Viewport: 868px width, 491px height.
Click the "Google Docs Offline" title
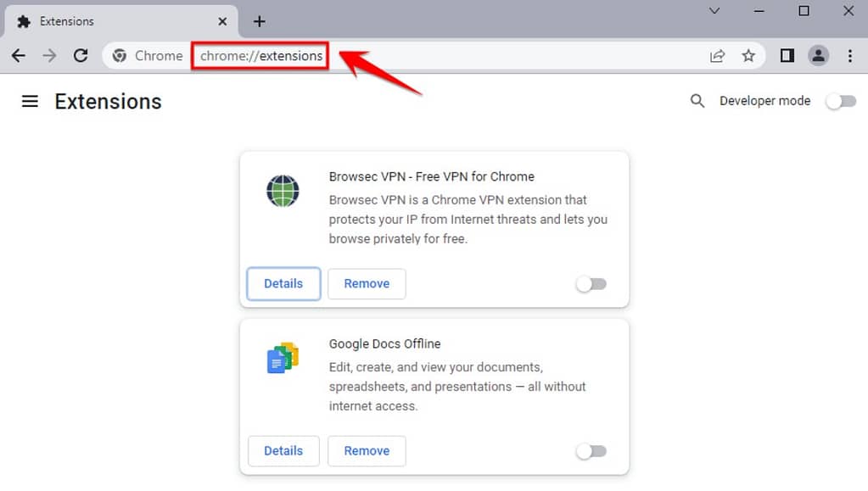click(384, 343)
